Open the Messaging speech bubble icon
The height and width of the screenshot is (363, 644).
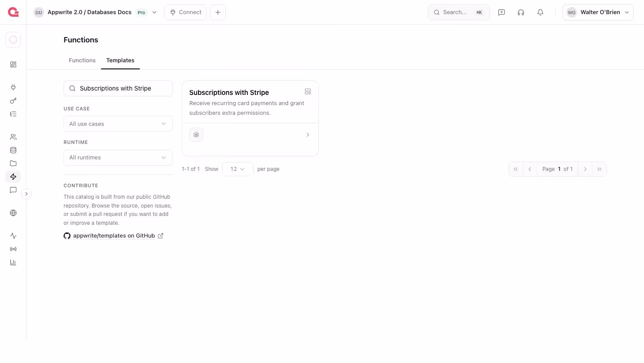point(13,190)
